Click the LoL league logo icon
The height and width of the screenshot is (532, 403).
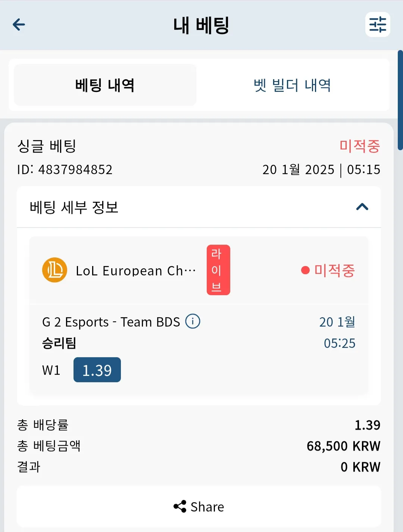tap(54, 270)
